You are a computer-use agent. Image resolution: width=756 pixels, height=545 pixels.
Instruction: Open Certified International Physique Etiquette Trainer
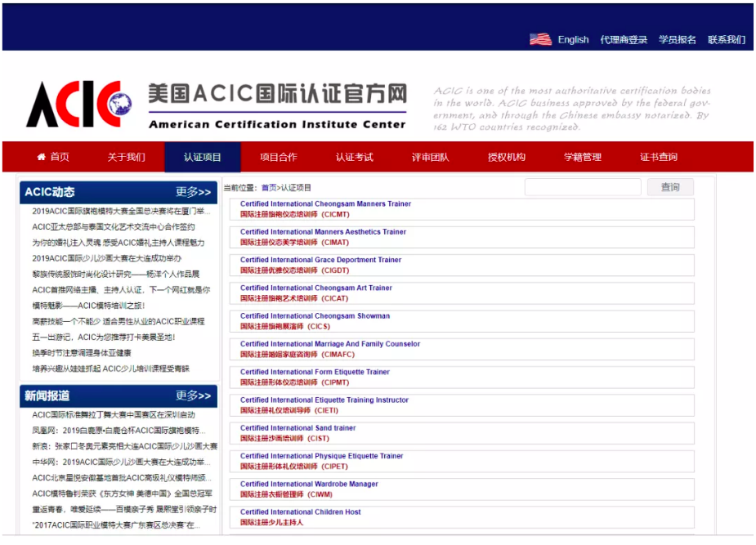pyautogui.click(x=321, y=455)
